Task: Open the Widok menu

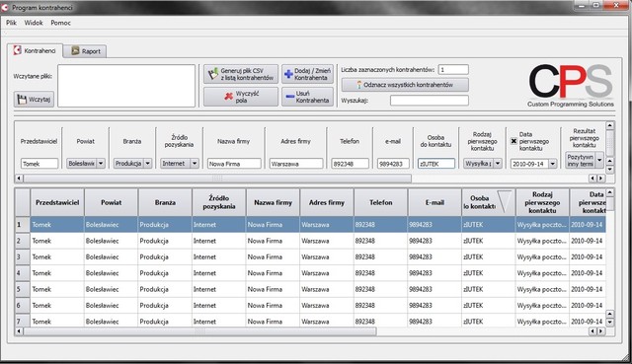Action: [34, 23]
